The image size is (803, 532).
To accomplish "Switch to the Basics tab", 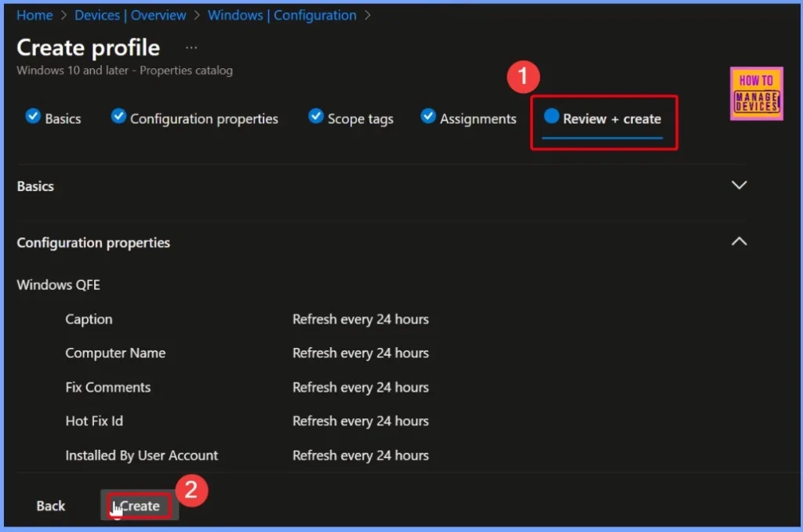I will (53, 118).
